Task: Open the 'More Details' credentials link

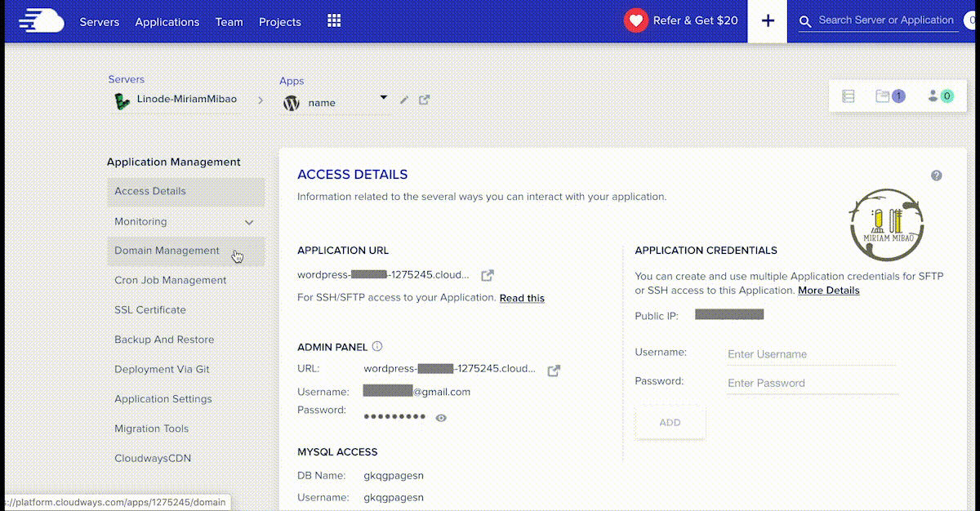Action: (x=829, y=291)
